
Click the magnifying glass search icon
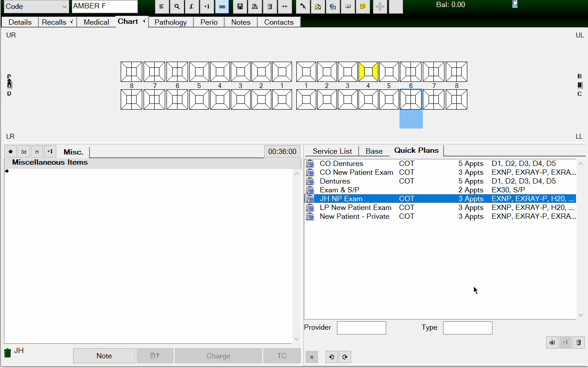coord(177,7)
